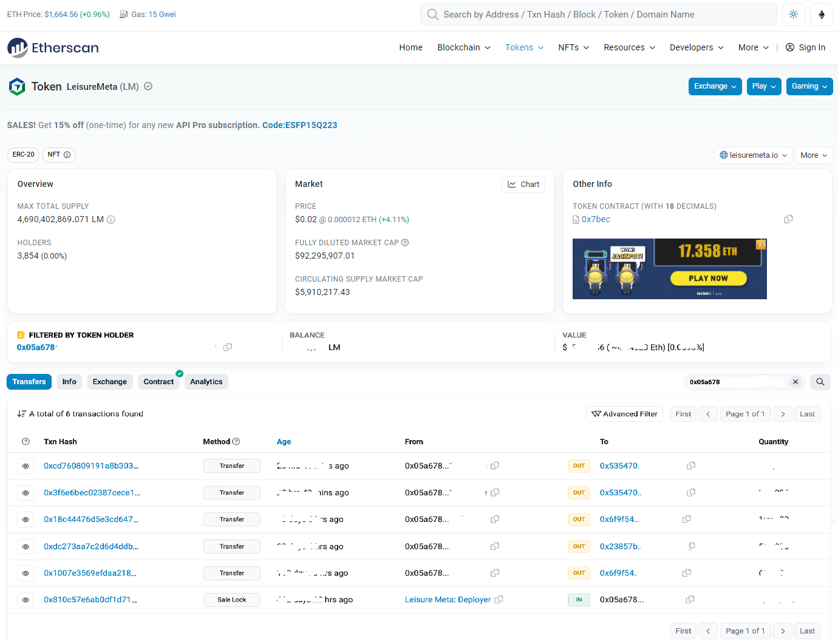
Task: Click the sort icon beside total transactions found
Action: click(x=22, y=414)
